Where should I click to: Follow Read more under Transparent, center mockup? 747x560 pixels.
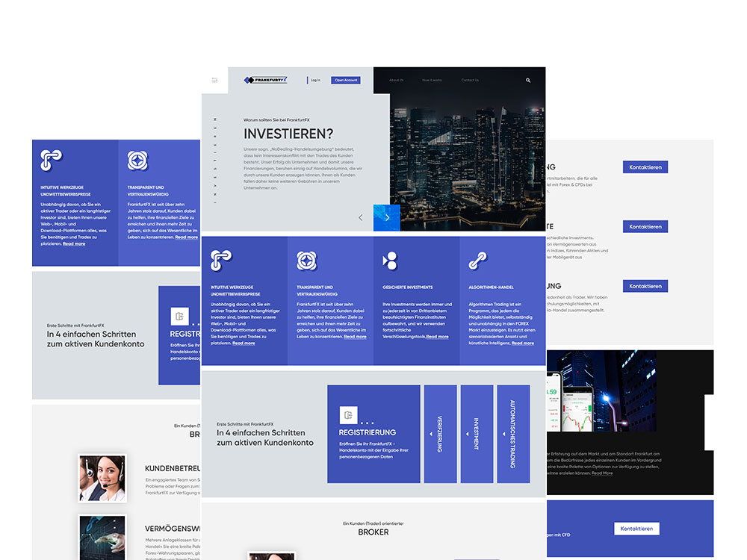point(355,337)
